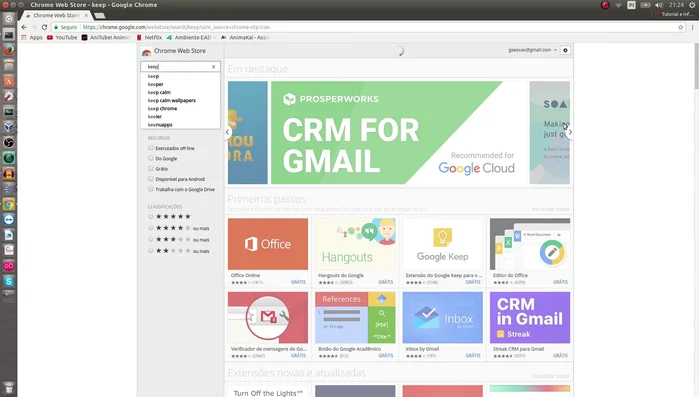Choose the 'keep calm' suggestion
Viewport: 699px width, 397px height.
coord(180,92)
